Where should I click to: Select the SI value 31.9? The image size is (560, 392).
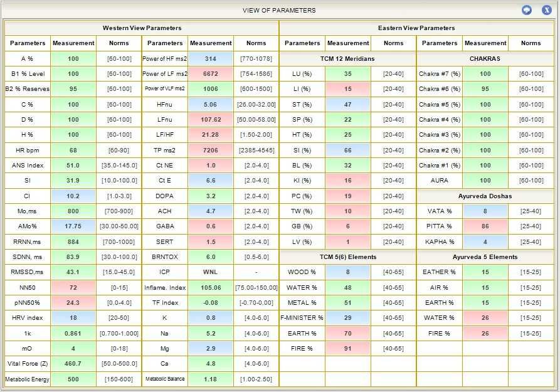point(73,181)
